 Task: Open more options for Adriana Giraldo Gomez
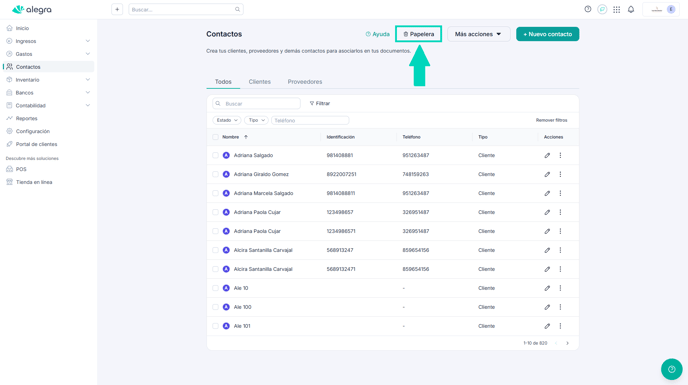560,174
